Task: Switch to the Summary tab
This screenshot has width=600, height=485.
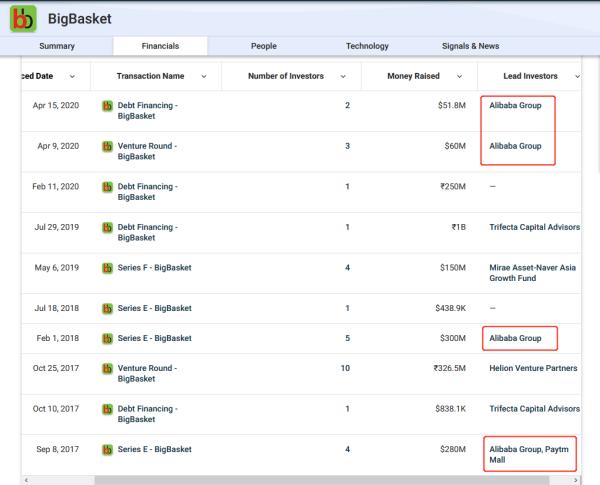Action: click(56, 46)
